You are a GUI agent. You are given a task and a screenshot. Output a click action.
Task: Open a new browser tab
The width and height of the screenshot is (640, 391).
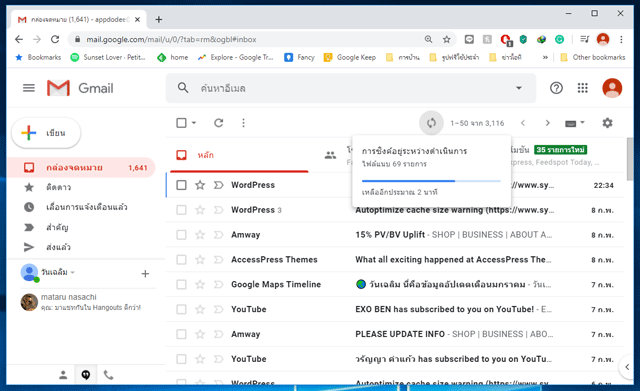click(159, 19)
